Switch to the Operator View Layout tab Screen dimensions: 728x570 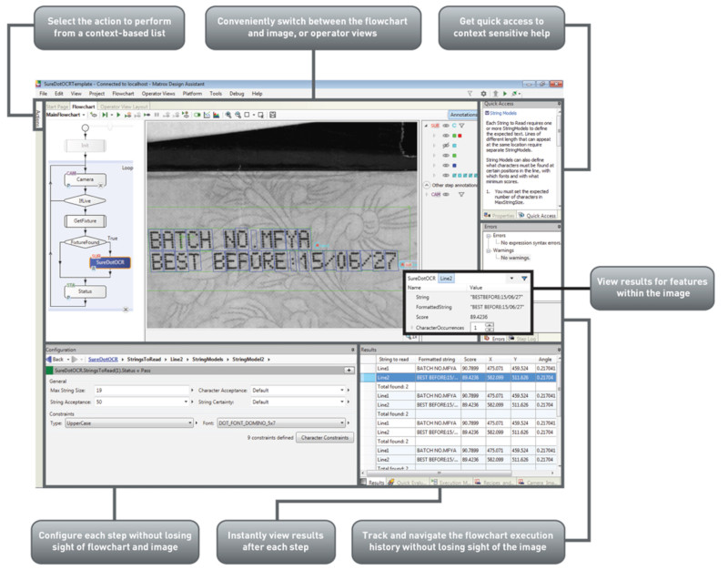click(x=124, y=107)
